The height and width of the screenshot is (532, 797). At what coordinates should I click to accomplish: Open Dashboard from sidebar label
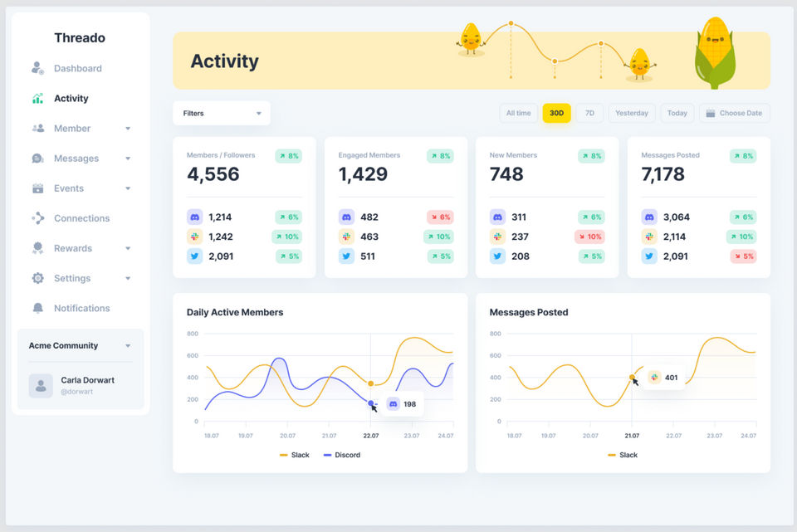pos(78,68)
